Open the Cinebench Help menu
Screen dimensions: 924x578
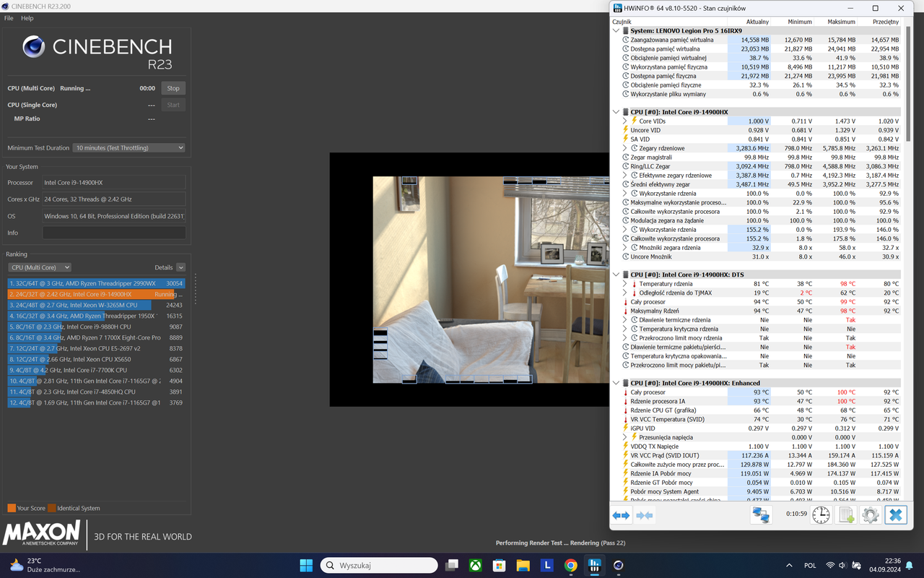[27, 18]
